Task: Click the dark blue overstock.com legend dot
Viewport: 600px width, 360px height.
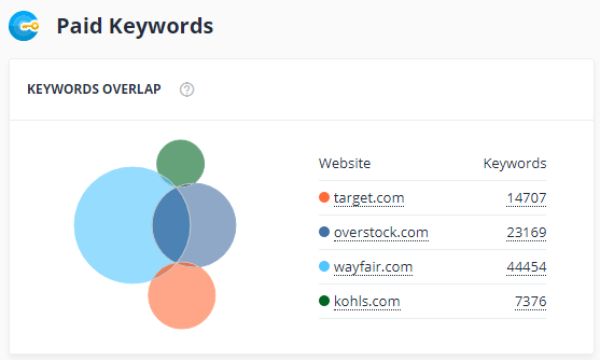Action: [324, 232]
